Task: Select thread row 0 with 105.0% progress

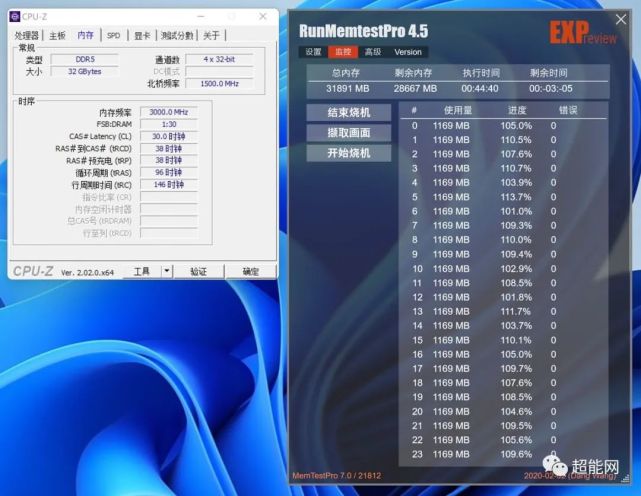Action: coord(504,126)
